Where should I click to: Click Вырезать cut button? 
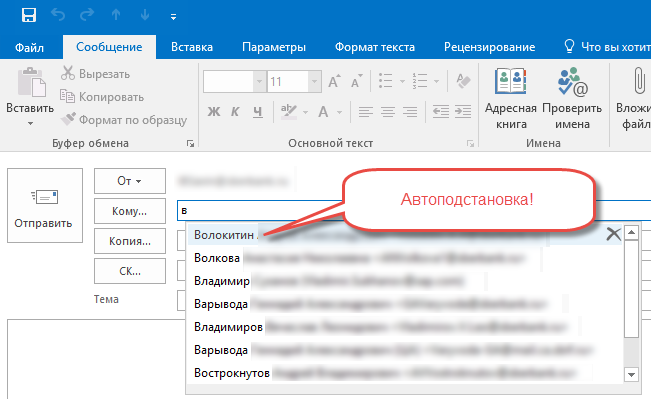coord(95,73)
